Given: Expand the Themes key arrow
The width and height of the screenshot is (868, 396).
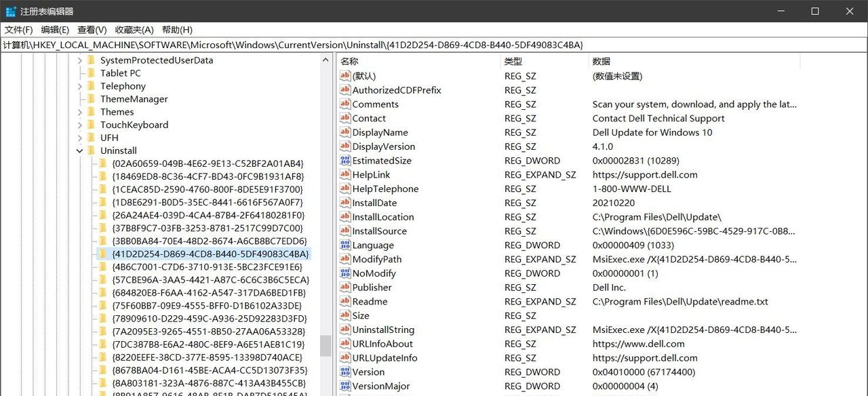Looking at the screenshot, I should point(79,112).
